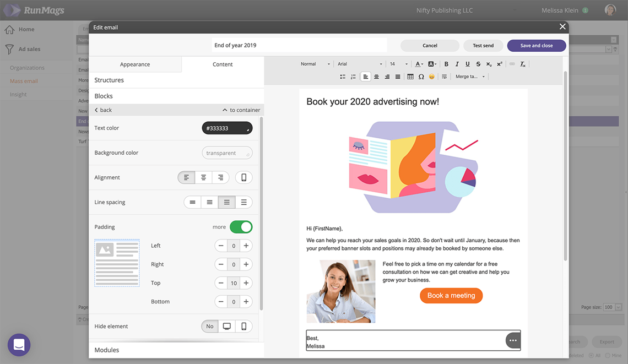628x364 pixels.
Task: Open the text block options (three dots)
Action: click(x=513, y=340)
